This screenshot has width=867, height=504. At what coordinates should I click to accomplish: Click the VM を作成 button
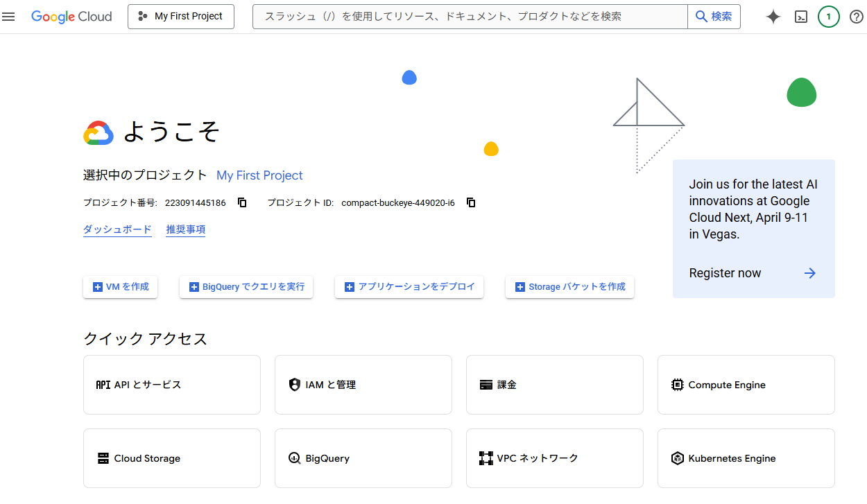(120, 286)
